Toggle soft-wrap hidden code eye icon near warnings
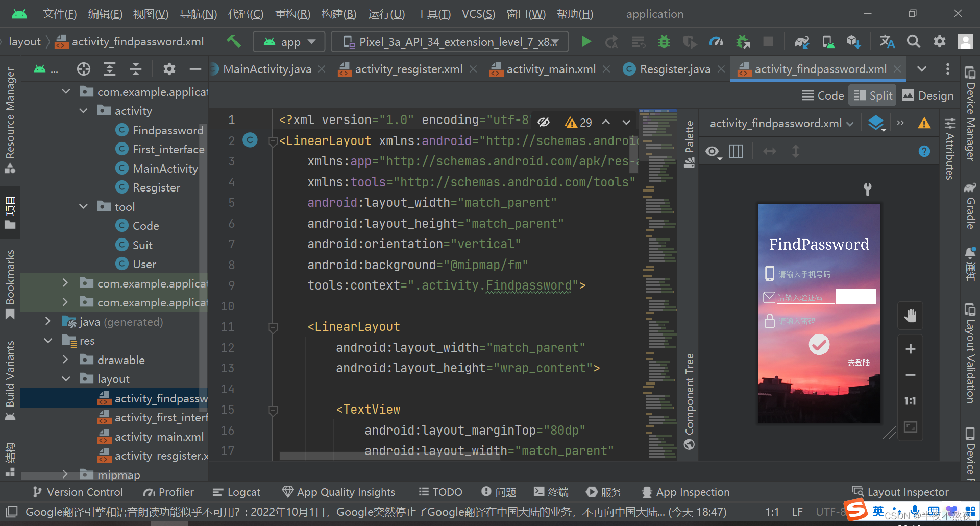 pos(544,122)
